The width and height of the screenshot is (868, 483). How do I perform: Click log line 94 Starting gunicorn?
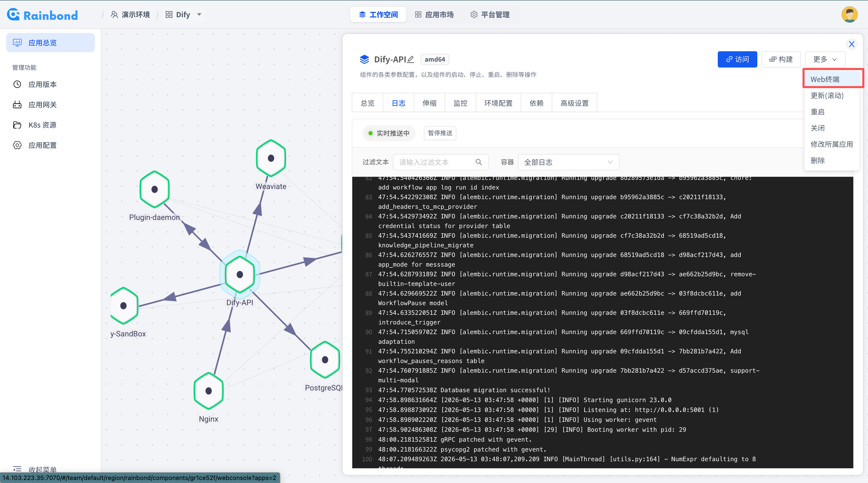pos(524,400)
